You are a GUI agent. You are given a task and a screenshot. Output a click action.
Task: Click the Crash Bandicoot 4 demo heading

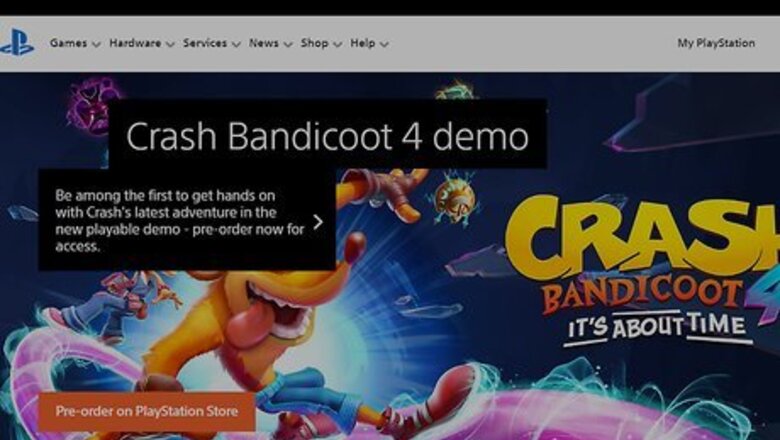click(x=327, y=136)
